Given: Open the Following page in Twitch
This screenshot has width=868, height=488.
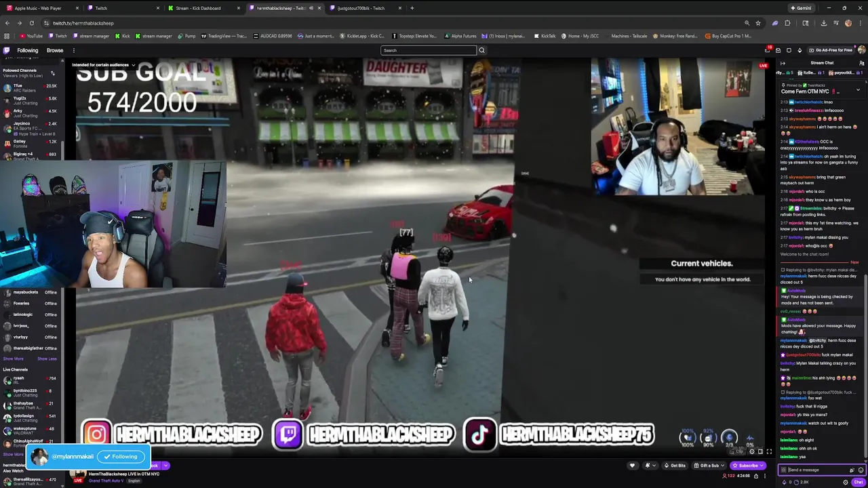Looking at the screenshot, I should click(x=28, y=50).
